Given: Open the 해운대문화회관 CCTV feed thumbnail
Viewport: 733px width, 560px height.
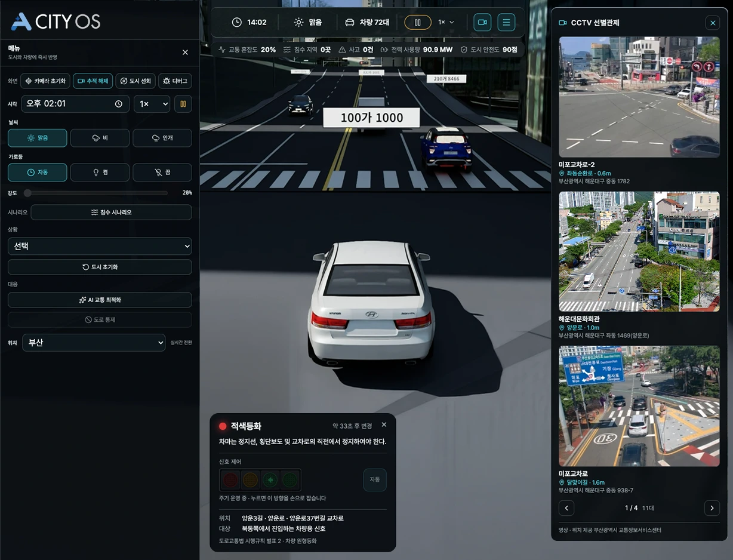Looking at the screenshot, I should 639,251.
